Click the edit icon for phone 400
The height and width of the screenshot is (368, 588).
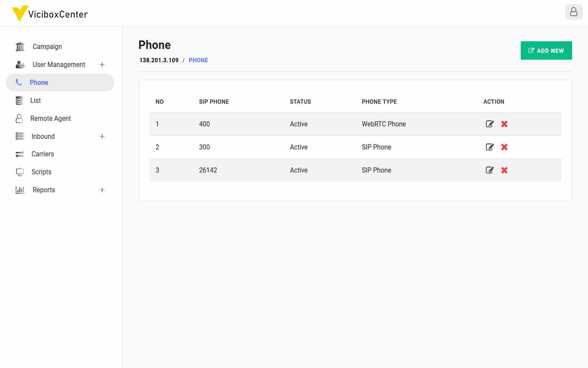point(489,124)
